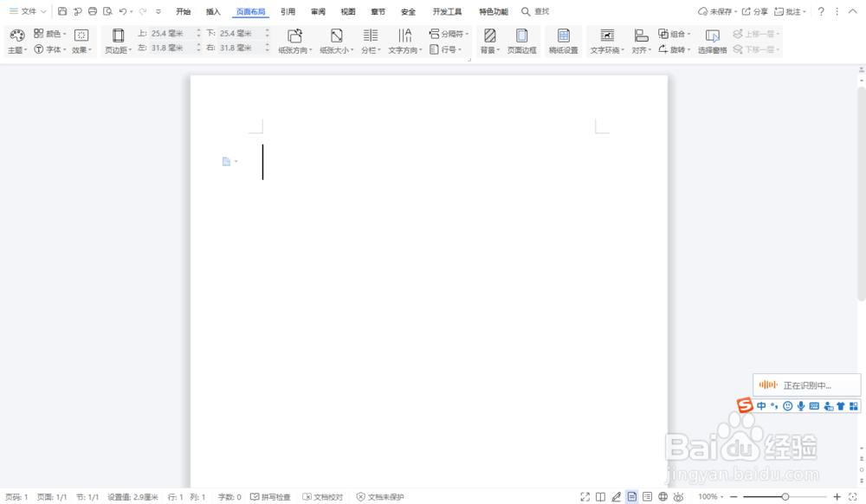Switch to web layout view in status bar

662,497
